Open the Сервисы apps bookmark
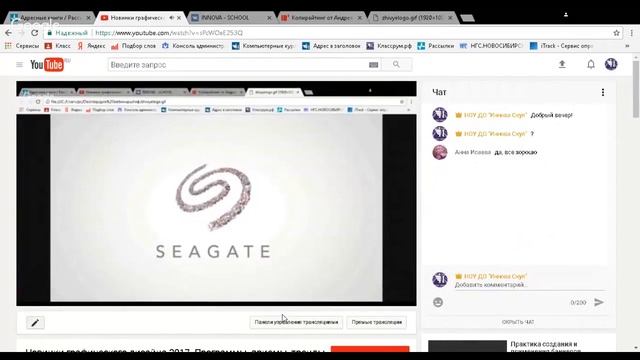This screenshot has width=640, height=360. coord(22,46)
